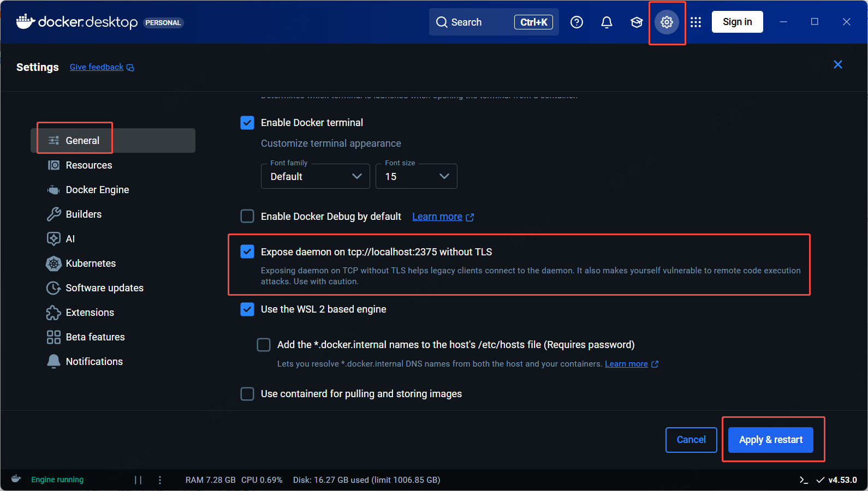Screen dimensions: 868x491
Task: Uncheck Expose daemon on tcp://localhost:2375 without TLS
Action: pyautogui.click(x=247, y=252)
